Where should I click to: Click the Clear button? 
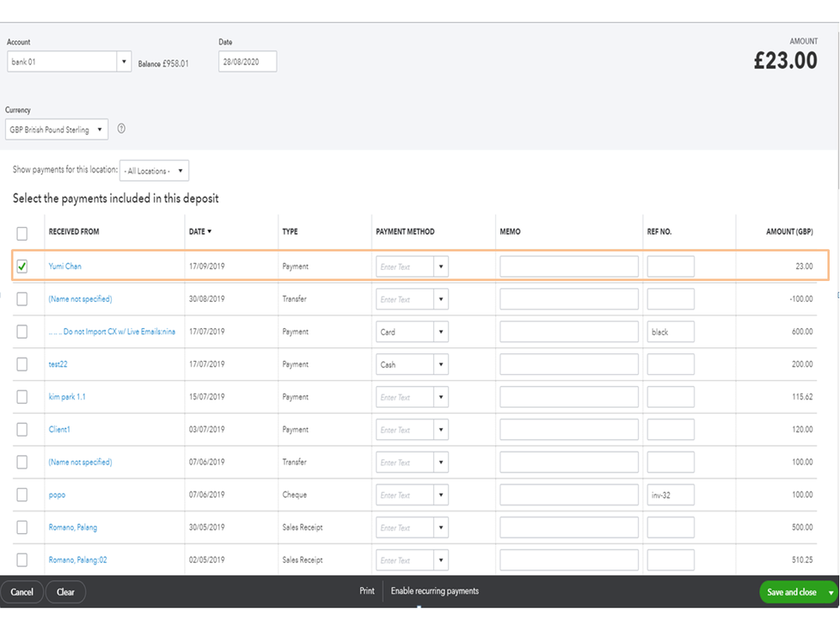pos(66,592)
